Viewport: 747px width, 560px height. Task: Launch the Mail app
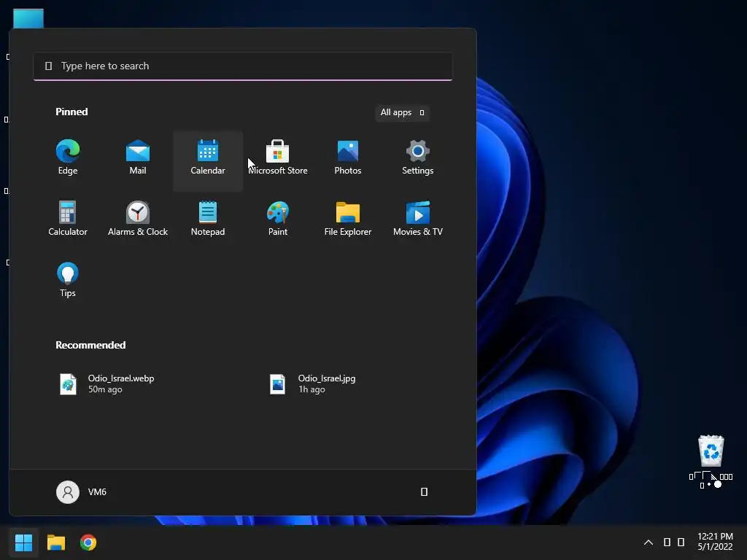(x=138, y=157)
